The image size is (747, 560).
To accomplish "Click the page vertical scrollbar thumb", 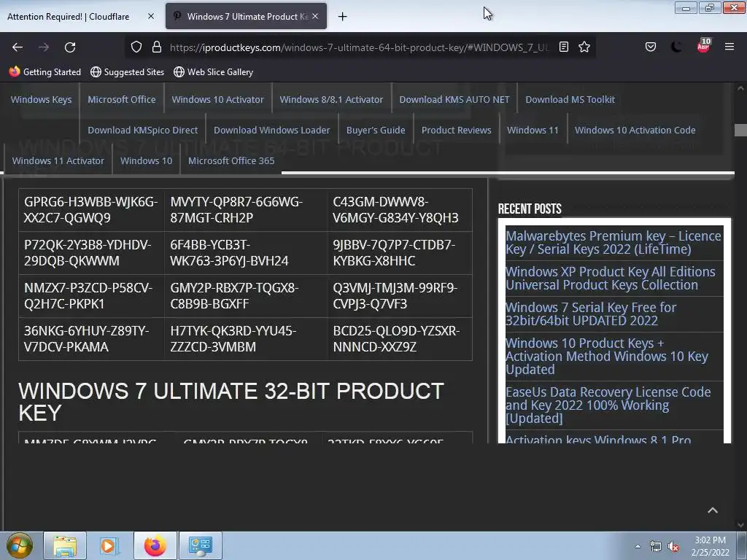I will (740, 130).
